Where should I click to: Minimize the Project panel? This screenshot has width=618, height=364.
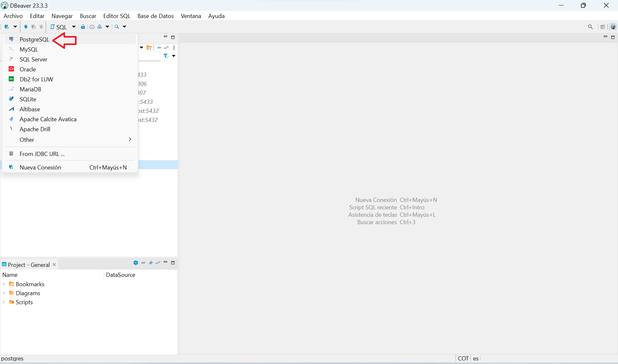click(165, 263)
